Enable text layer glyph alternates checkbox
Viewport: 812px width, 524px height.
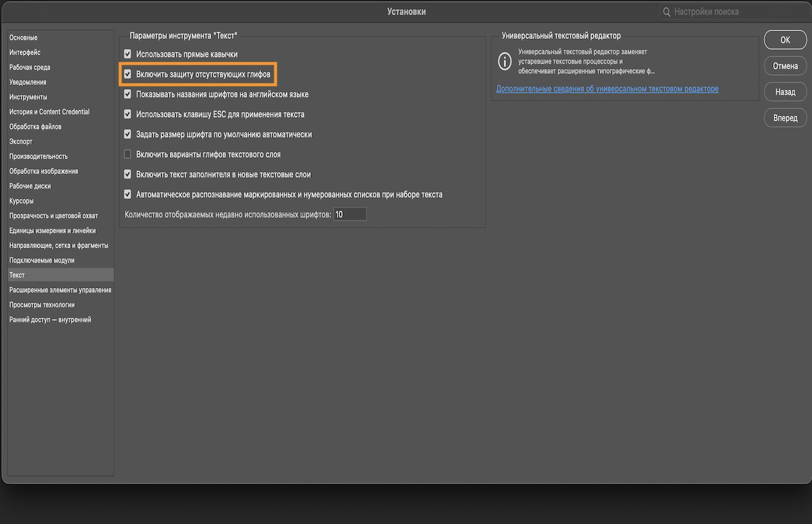pyautogui.click(x=127, y=154)
